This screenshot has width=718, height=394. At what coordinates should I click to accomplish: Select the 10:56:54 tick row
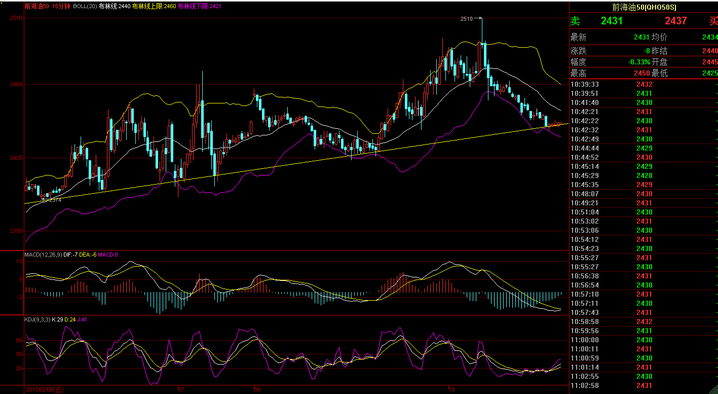[643, 285]
